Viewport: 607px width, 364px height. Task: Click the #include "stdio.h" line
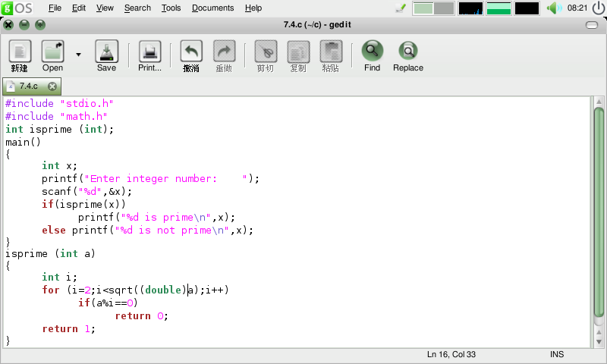pos(59,104)
